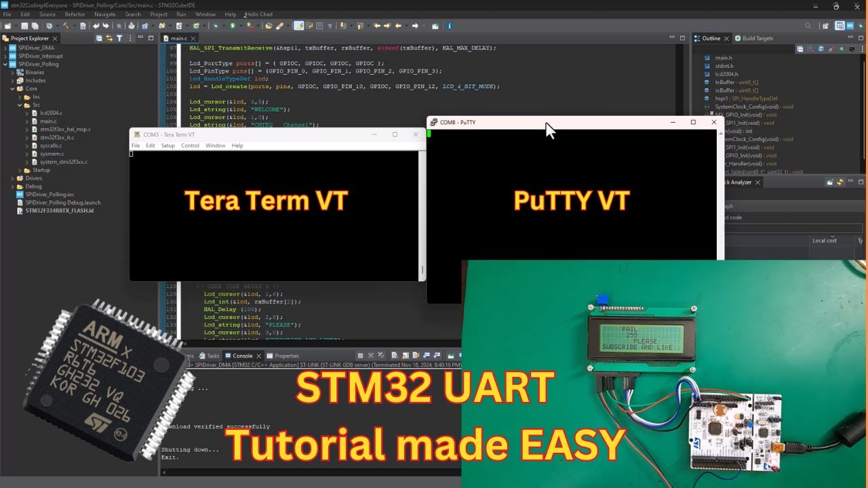The width and height of the screenshot is (868, 488).
Task: Click the first Outline toolbar icon
Action: click(x=800, y=49)
